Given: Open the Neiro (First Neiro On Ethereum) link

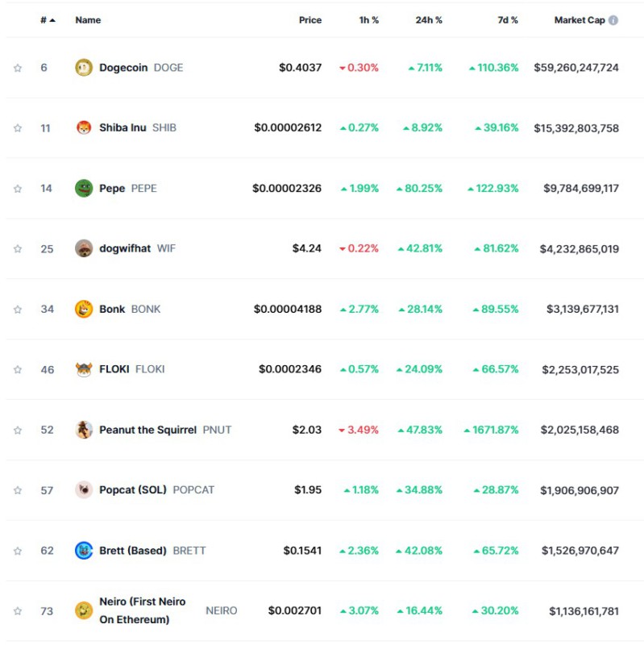Looking at the screenshot, I should pos(142,610).
